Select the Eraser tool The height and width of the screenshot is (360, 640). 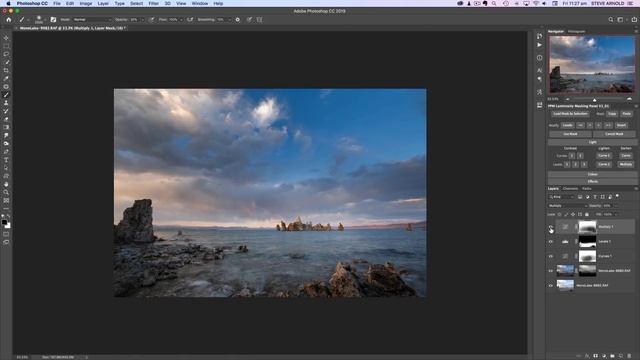pos(6,119)
